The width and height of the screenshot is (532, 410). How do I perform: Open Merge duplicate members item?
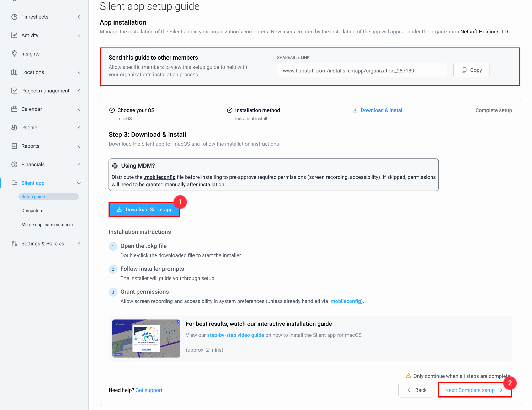click(47, 225)
